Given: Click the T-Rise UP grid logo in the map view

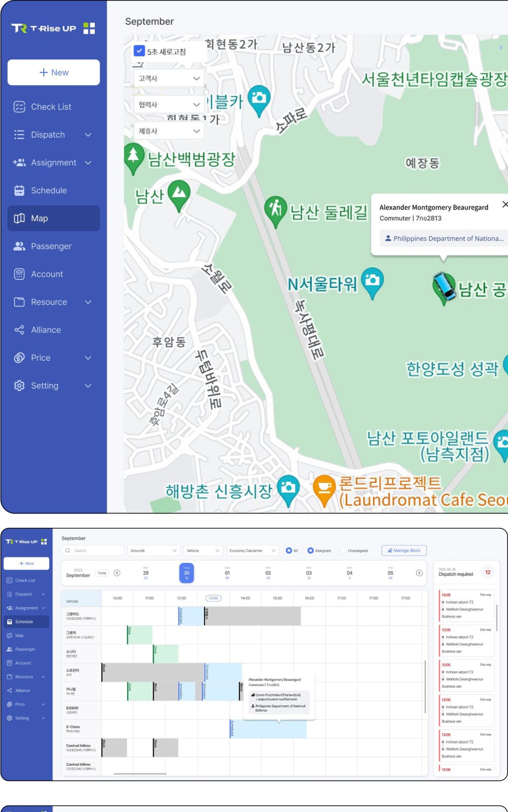Looking at the screenshot, I should (89, 28).
